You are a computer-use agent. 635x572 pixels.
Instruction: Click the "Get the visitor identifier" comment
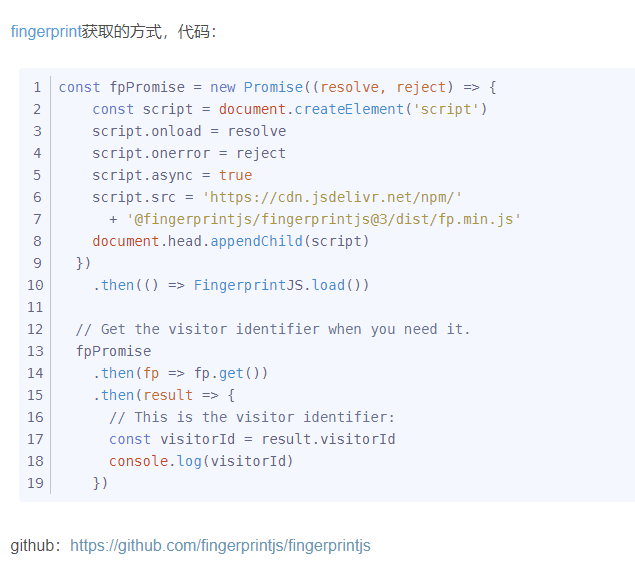click(x=273, y=329)
